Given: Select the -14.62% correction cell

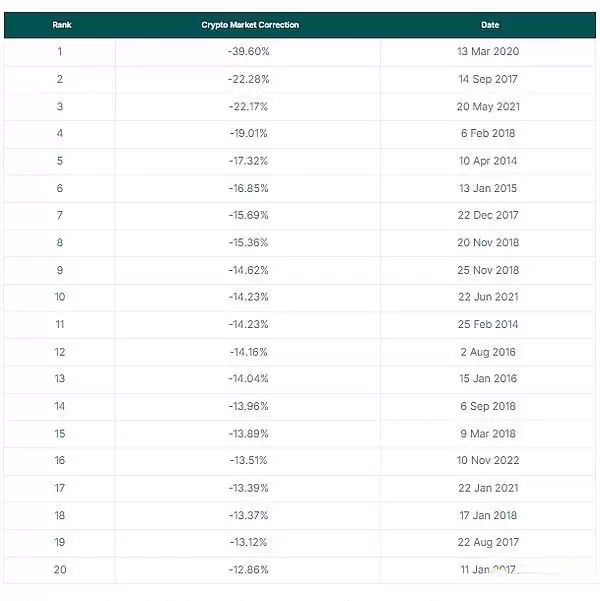Looking at the screenshot, I should click(248, 270).
